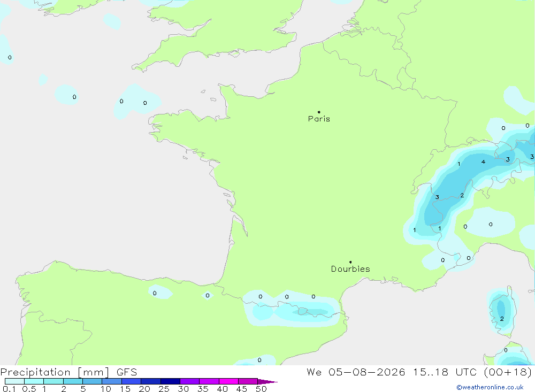Pick the 20–25 mm legend swatch
The image size is (535, 392).
[151, 381]
